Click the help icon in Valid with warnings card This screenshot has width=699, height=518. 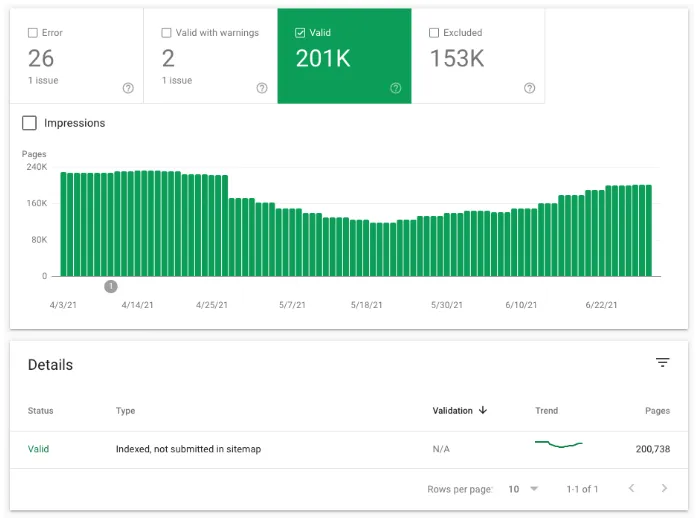point(262,88)
